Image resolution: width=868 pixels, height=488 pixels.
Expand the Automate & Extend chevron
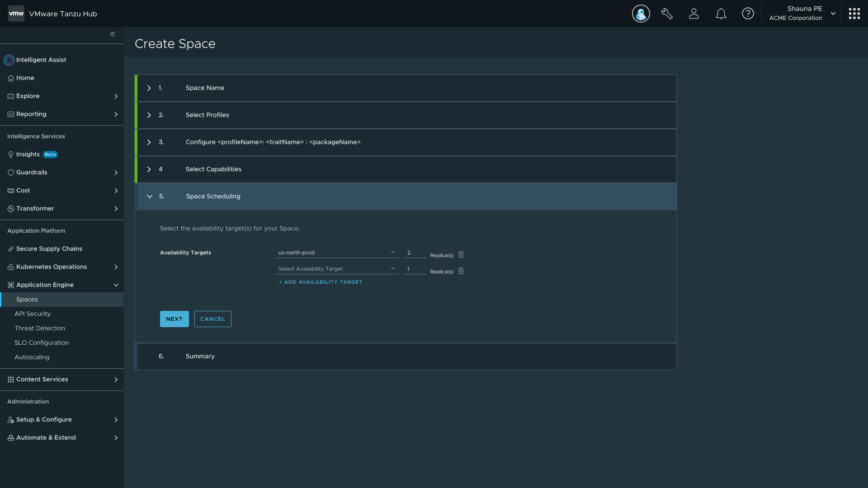[116, 438]
